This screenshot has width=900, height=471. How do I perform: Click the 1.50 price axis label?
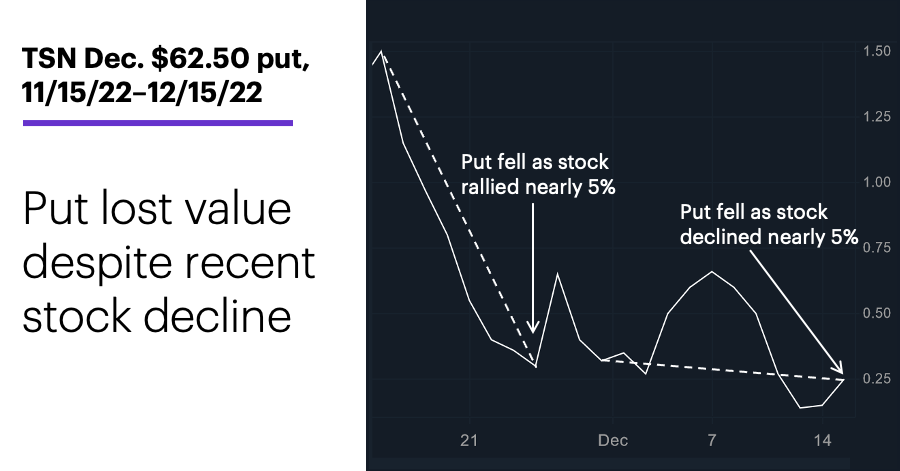pyautogui.click(x=877, y=51)
